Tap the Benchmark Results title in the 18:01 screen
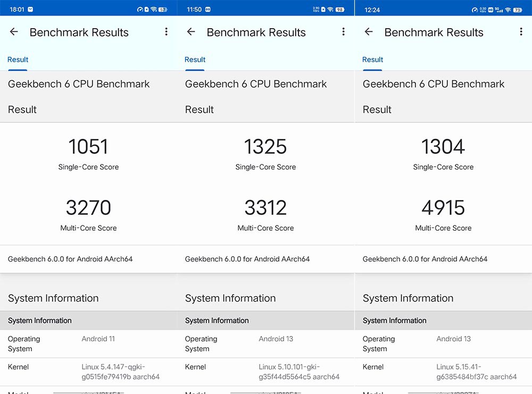This screenshot has height=394, width=532. pos(79,32)
